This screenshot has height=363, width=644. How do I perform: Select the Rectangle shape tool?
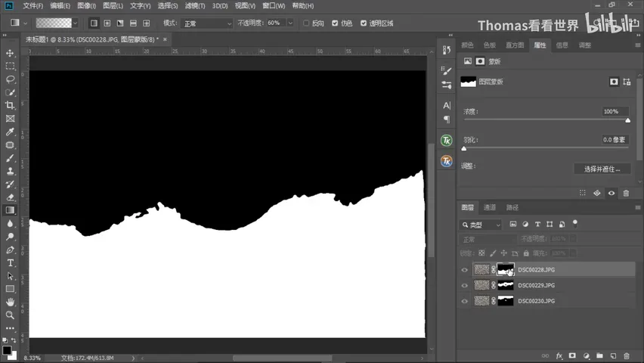11,290
